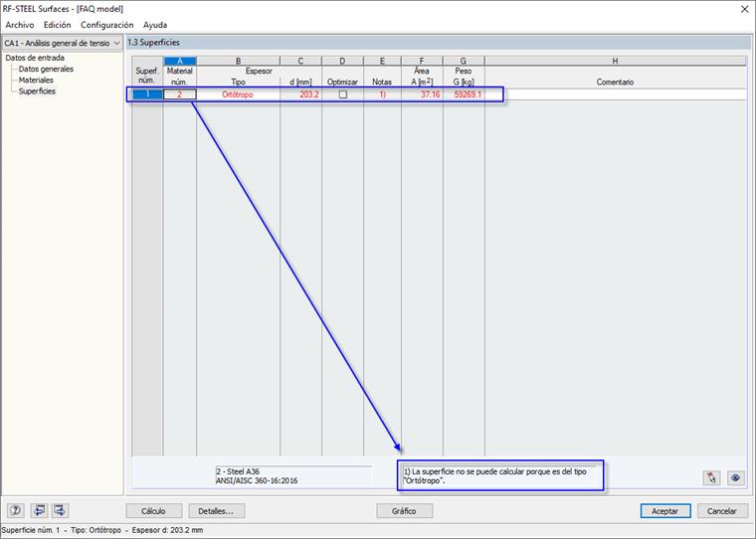The image size is (756, 539).
Task: Click column H Comentario header
Action: click(615, 61)
